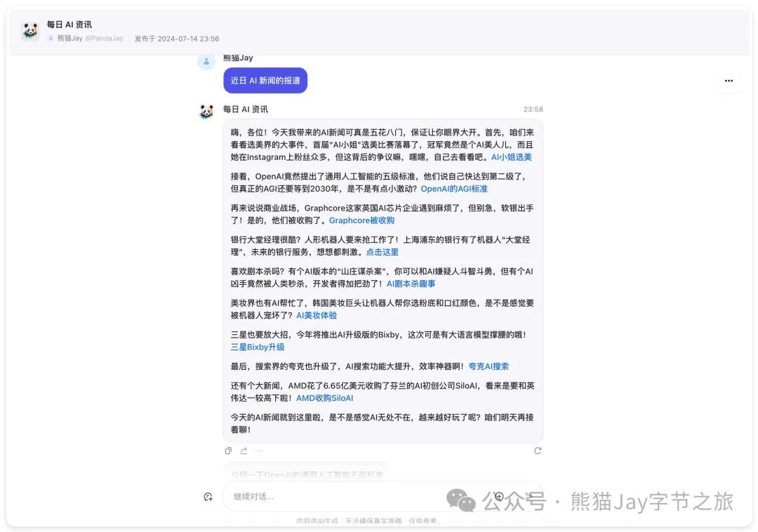
Task: Open the 夸克AI搜索 link
Action: [x=488, y=366]
